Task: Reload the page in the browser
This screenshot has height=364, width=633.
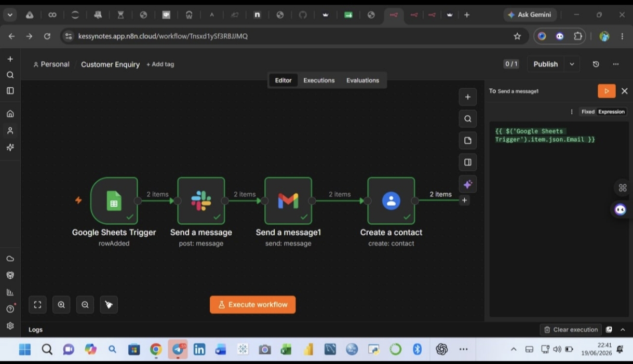Action: [47, 36]
